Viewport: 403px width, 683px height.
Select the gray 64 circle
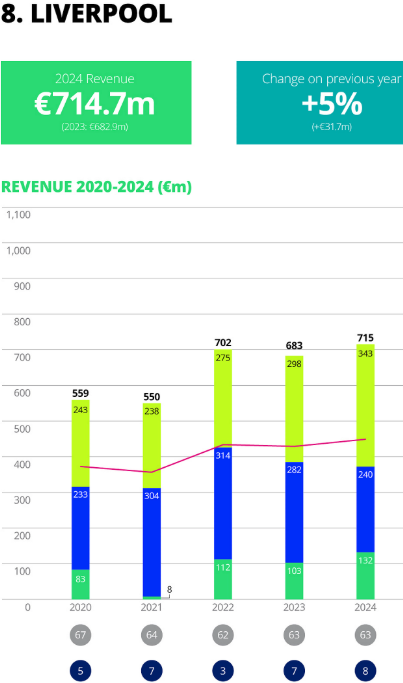pyautogui.click(x=152, y=635)
